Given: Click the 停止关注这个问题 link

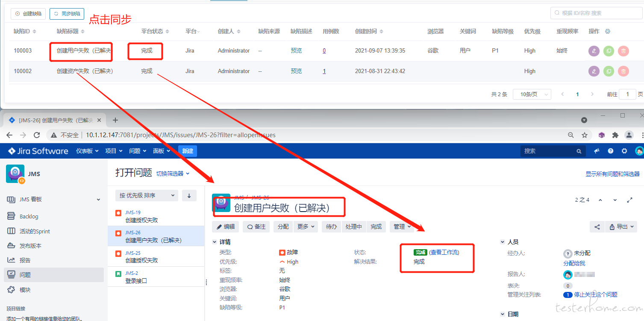Looking at the screenshot, I should coord(596,294).
